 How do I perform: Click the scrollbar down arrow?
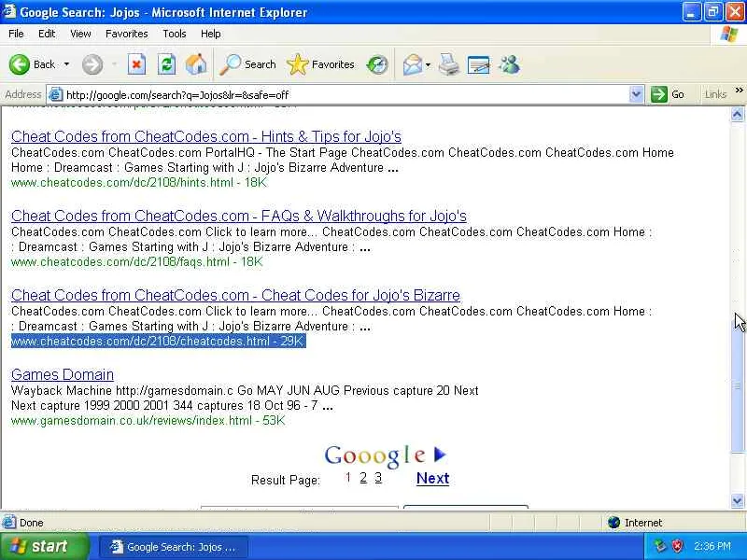click(737, 500)
